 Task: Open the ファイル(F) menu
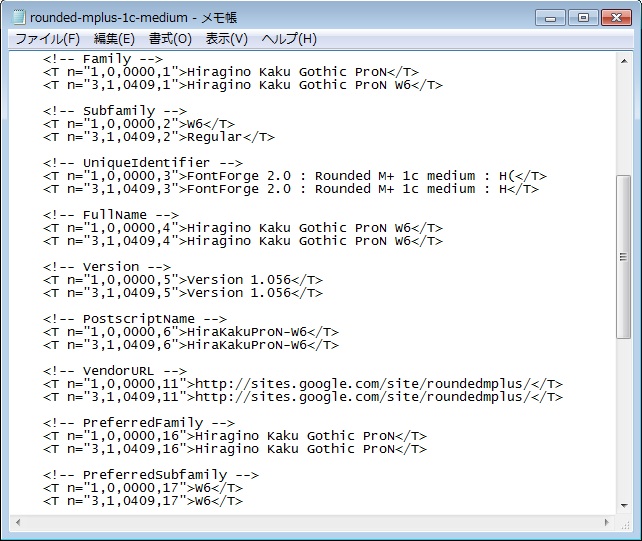pyautogui.click(x=47, y=39)
